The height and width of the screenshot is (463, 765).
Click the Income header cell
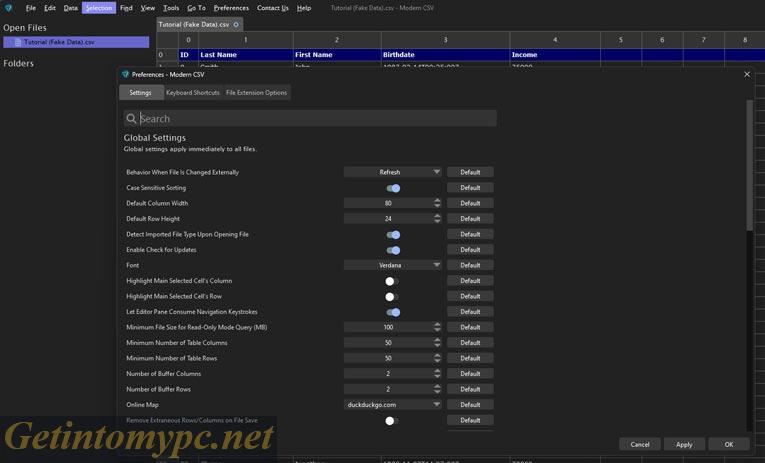(555, 55)
